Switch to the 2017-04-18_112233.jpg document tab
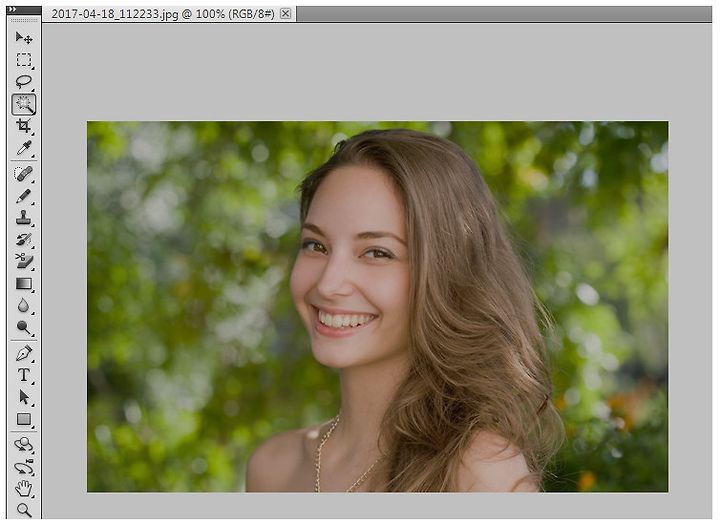Viewport: 720px width, 524px height. coord(163,14)
